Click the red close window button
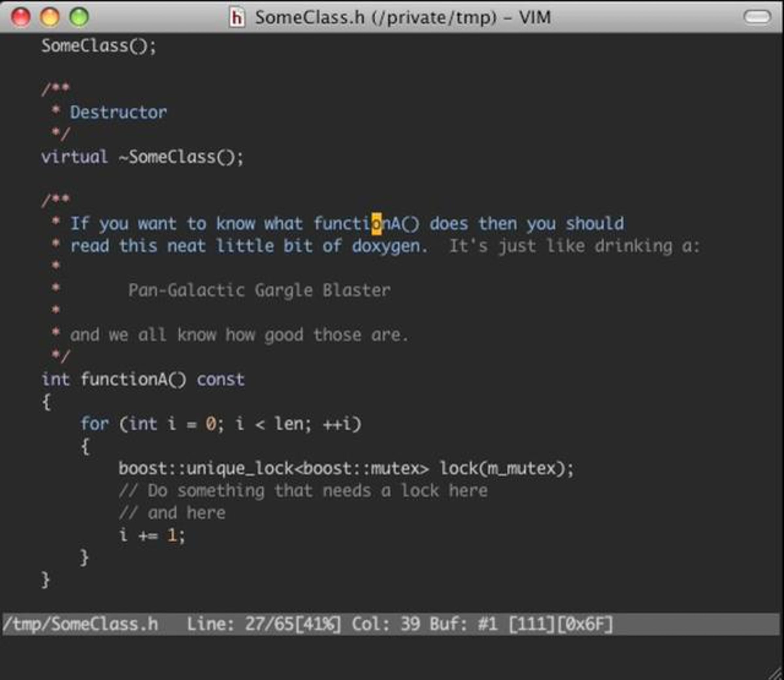This screenshot has width=784, height=680. [x=21, y=17]
